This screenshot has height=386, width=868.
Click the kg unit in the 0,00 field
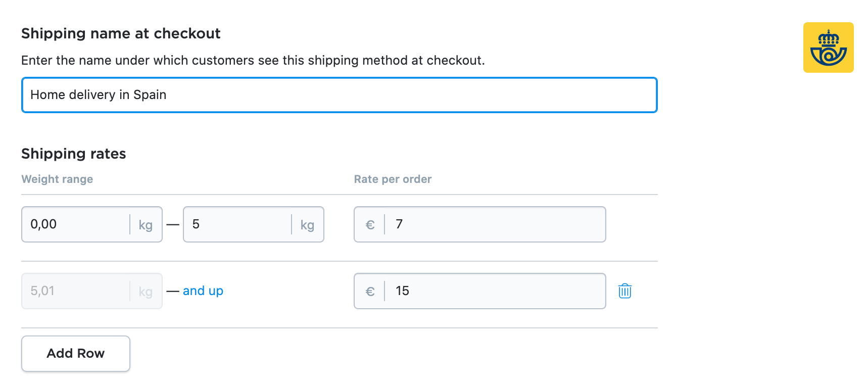tap(146, 225)
